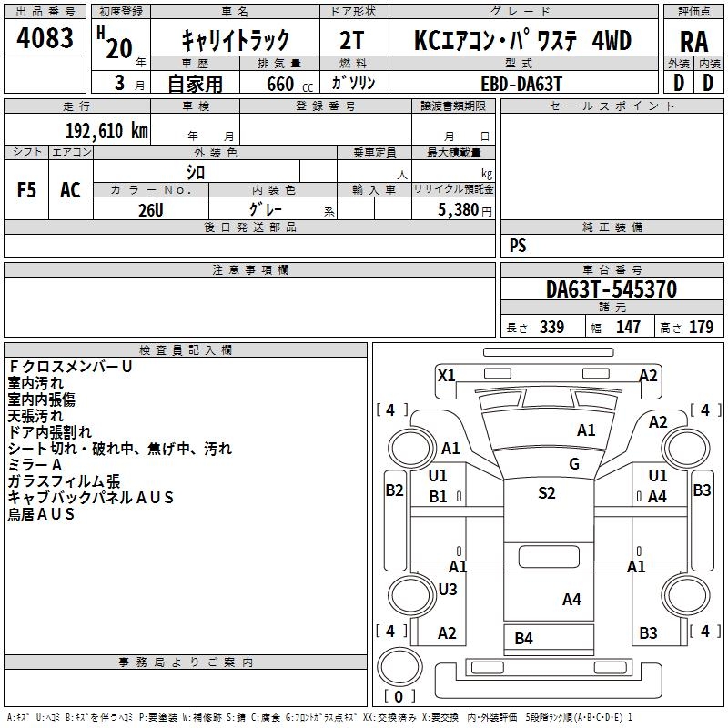Click the S2 rust mark on the truck diagram
Screen dimensions: 728x728
[546, 493]
